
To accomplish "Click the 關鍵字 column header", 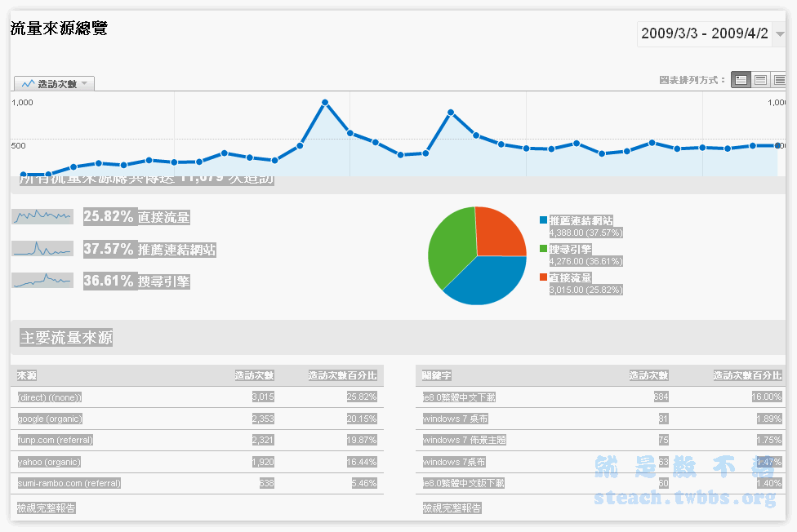I will click(x=437, y=375).
